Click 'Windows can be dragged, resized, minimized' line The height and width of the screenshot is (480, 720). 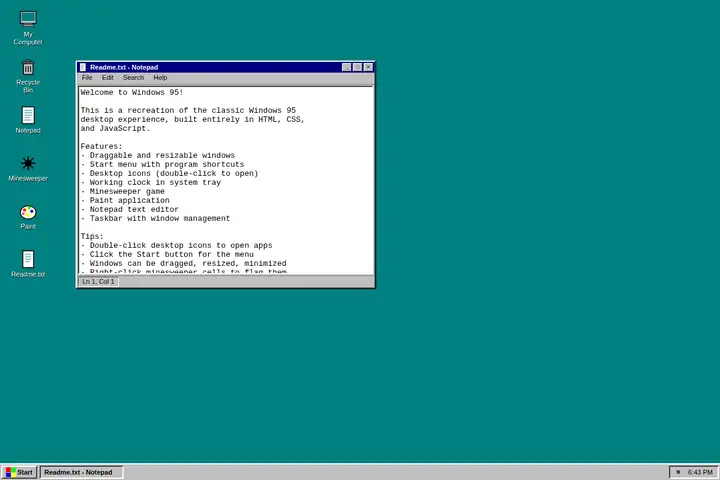tap(183, 264)
